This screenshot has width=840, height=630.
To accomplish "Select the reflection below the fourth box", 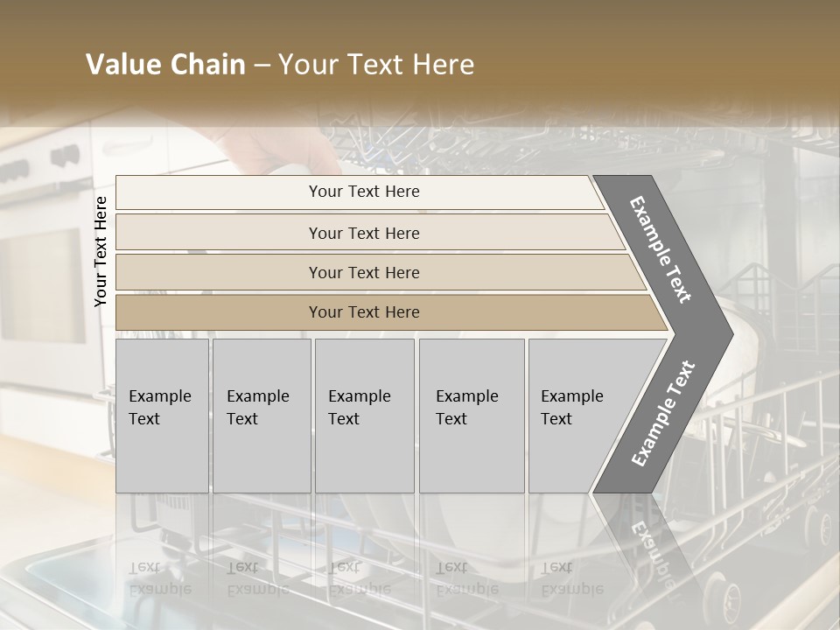I will (x=467, y=578).
